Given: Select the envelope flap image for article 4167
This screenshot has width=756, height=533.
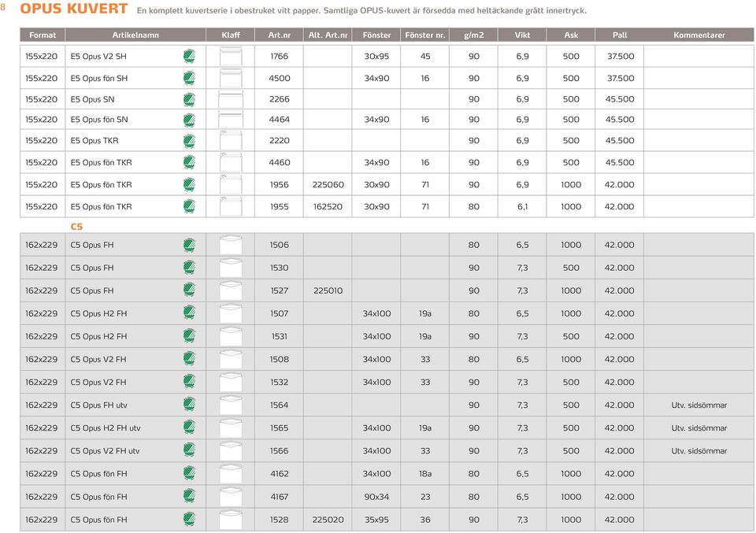Looking at the screenshot, I should (231, 496).
